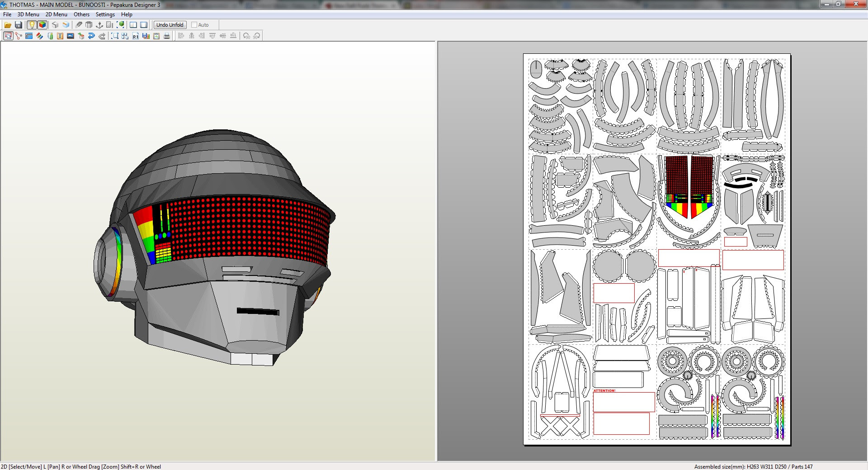
Task: Save the model with the floppy disk icon
Action: pos(19,25)
